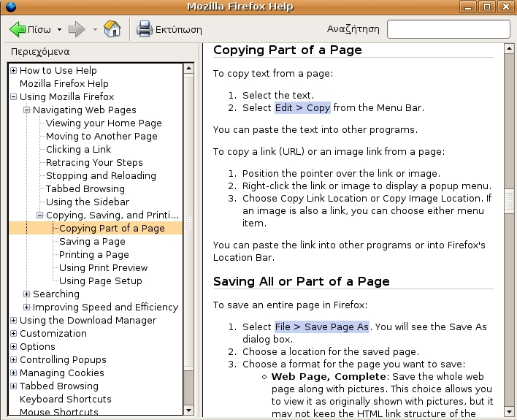The height and width of the screenshot is (420, 517).
Task: Open the Back button history dropdown arrow
Action: tap(59, 30)
